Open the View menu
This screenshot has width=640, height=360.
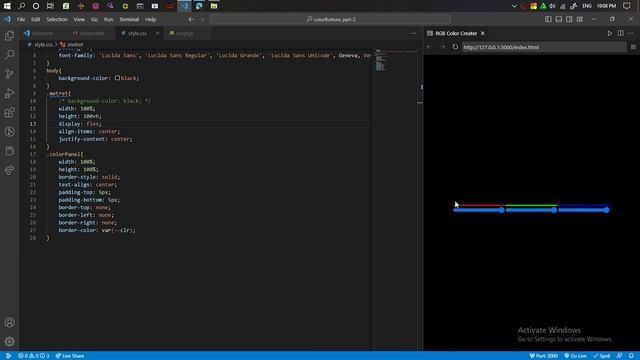click(x=79, y=19)
